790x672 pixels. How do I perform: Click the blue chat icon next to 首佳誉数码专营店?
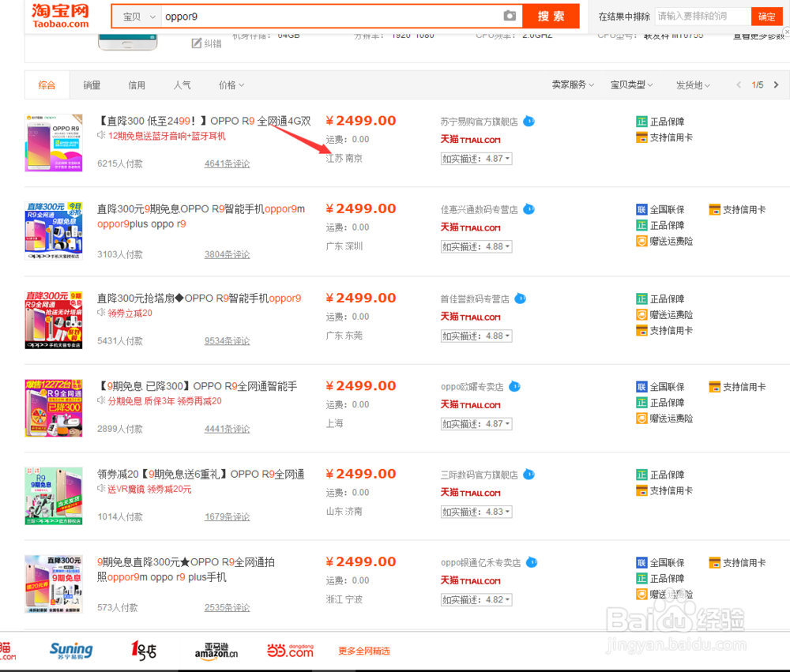pyautogui.click(x=520, y=298)
